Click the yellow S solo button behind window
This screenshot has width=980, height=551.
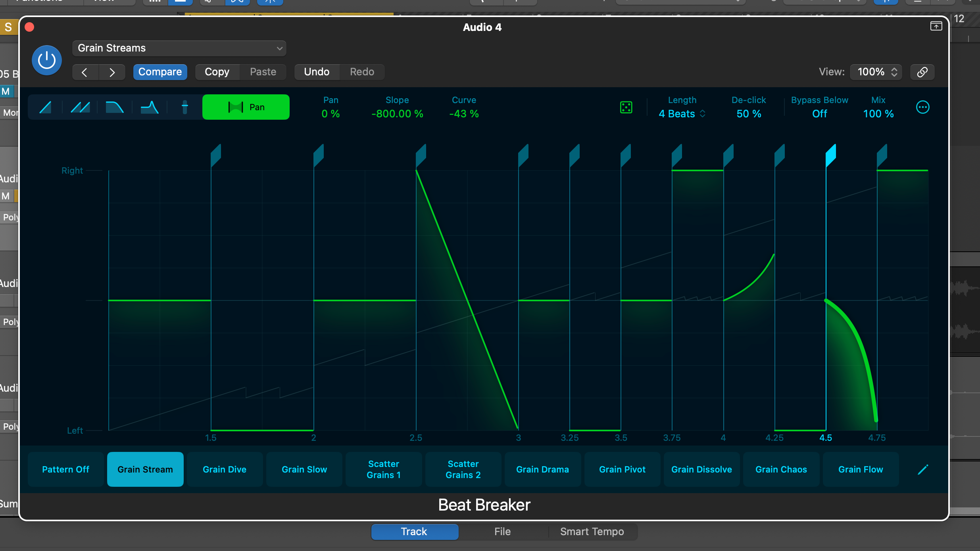8,27
